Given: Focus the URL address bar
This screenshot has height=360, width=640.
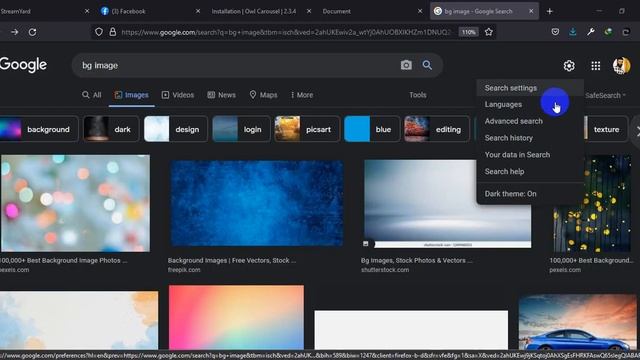Looking at the screenshot, I should (286, 32).
